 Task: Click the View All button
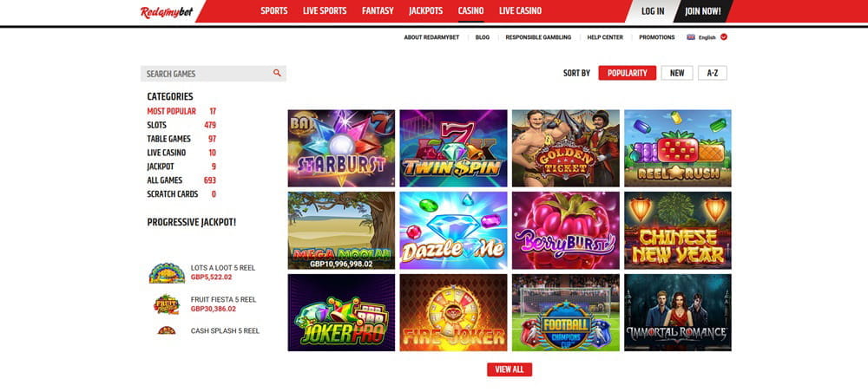click(x=510, y=369)
